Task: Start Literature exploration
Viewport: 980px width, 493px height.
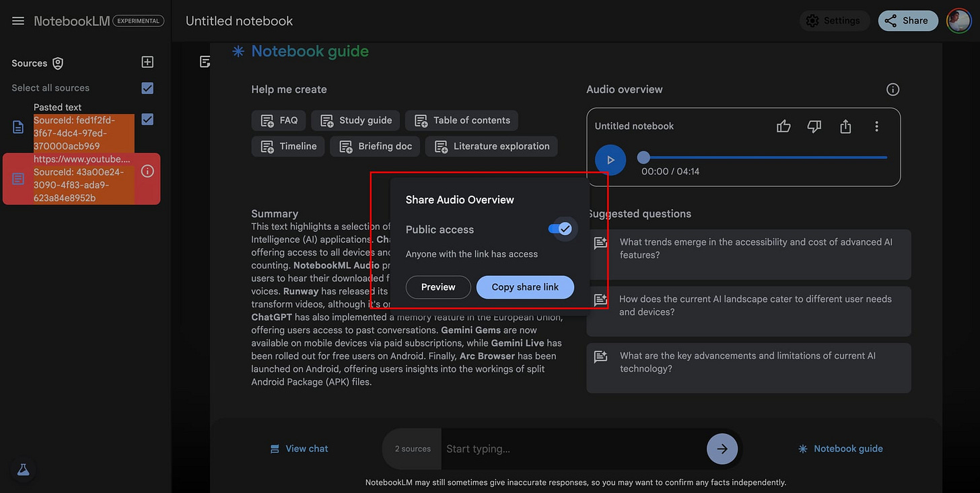Action: 491,146
